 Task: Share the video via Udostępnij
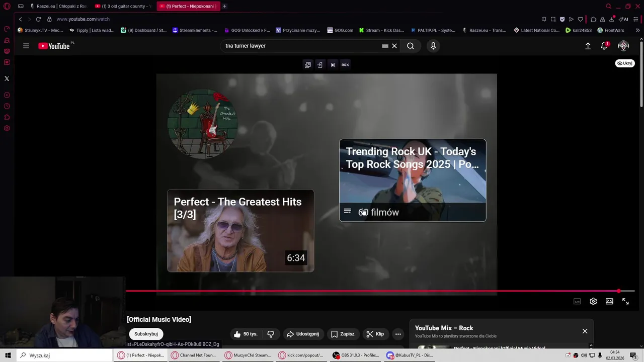point(302,334)
